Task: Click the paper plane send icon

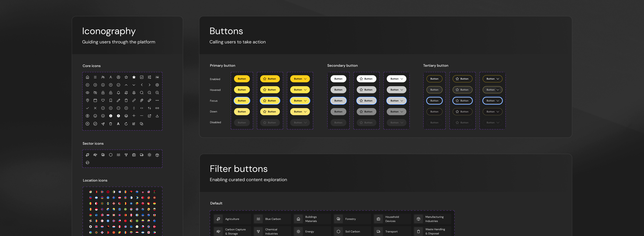Action: [x=103, y=124]
